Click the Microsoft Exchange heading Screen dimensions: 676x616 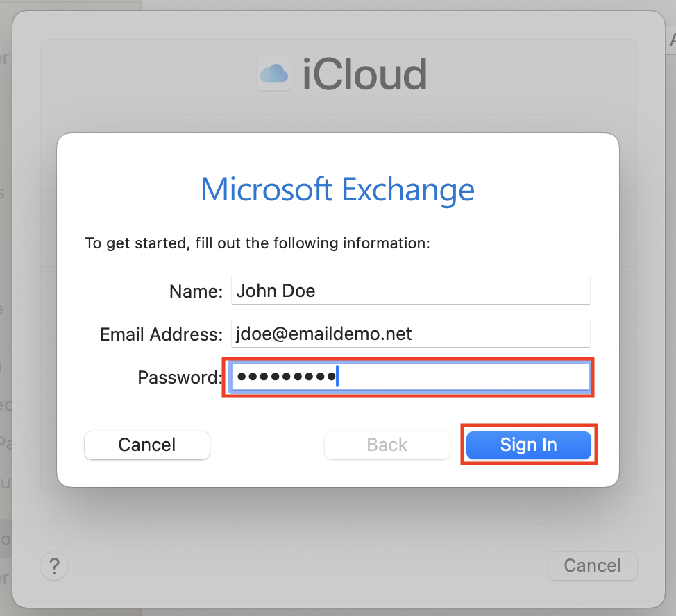(337, 189)
